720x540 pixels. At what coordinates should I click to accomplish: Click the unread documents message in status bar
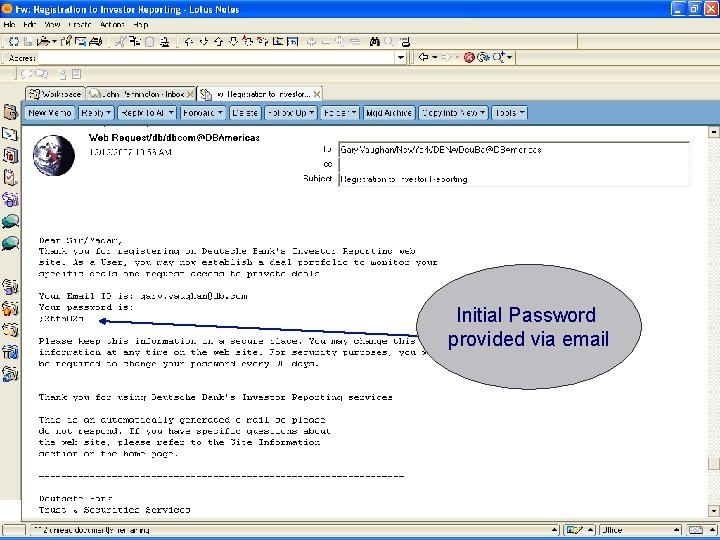[x=92, y=530]
